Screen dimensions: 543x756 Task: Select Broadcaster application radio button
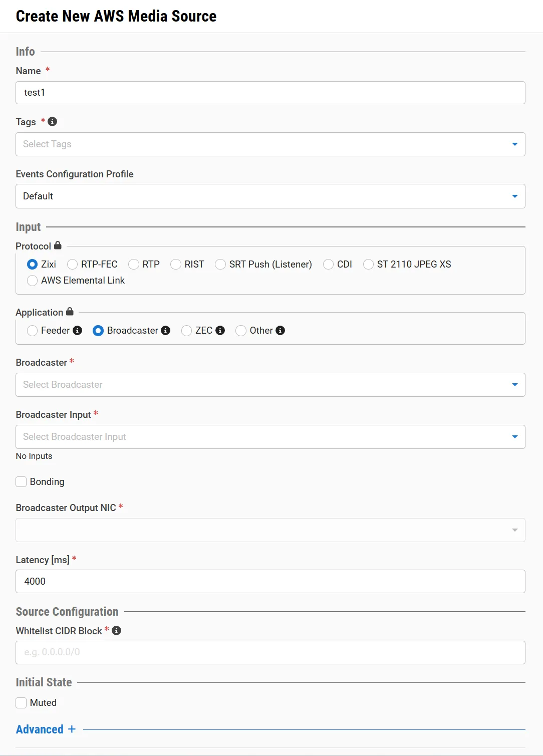pyautogui.click(x=99, y=331)
